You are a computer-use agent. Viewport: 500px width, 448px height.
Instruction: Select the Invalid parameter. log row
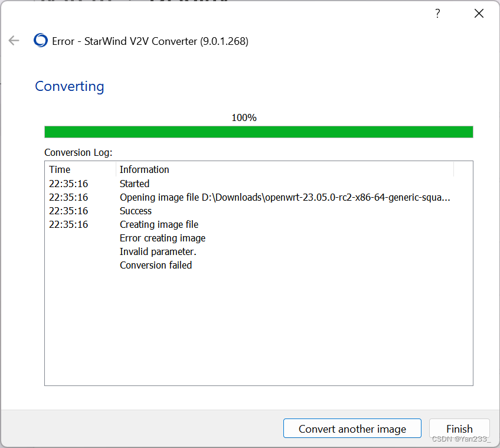[x=259, y=251]
